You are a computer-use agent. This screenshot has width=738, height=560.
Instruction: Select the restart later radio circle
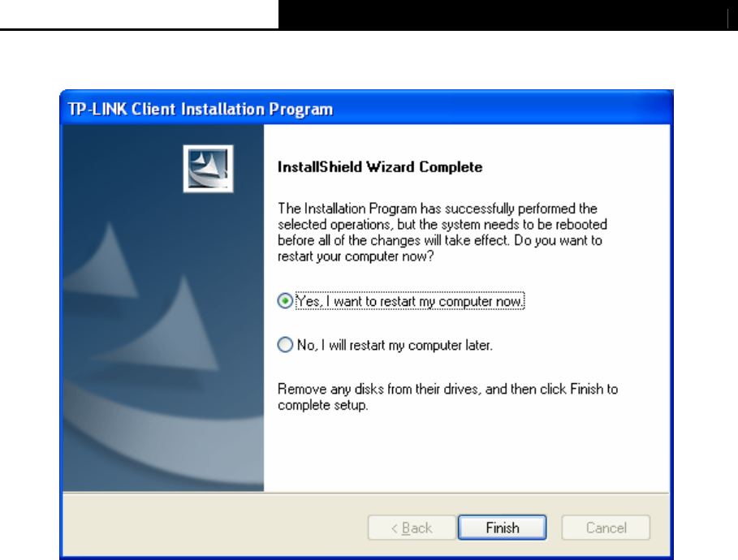[x=285, y=345]
